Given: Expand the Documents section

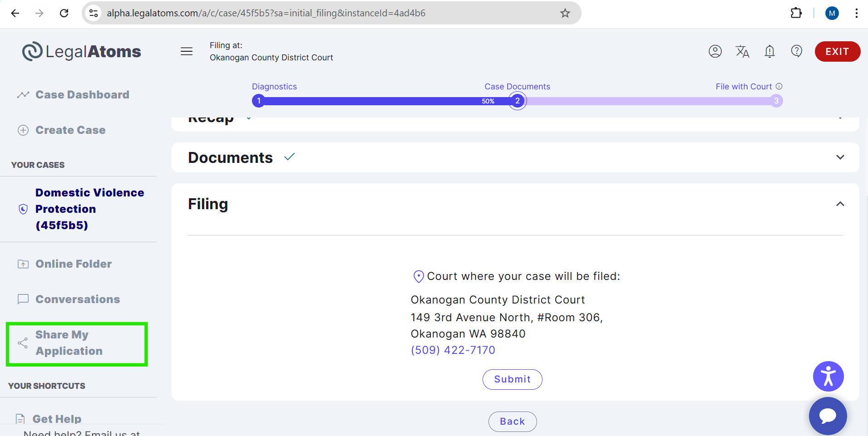Looking at the screenshot, I should tap(840, 157).
